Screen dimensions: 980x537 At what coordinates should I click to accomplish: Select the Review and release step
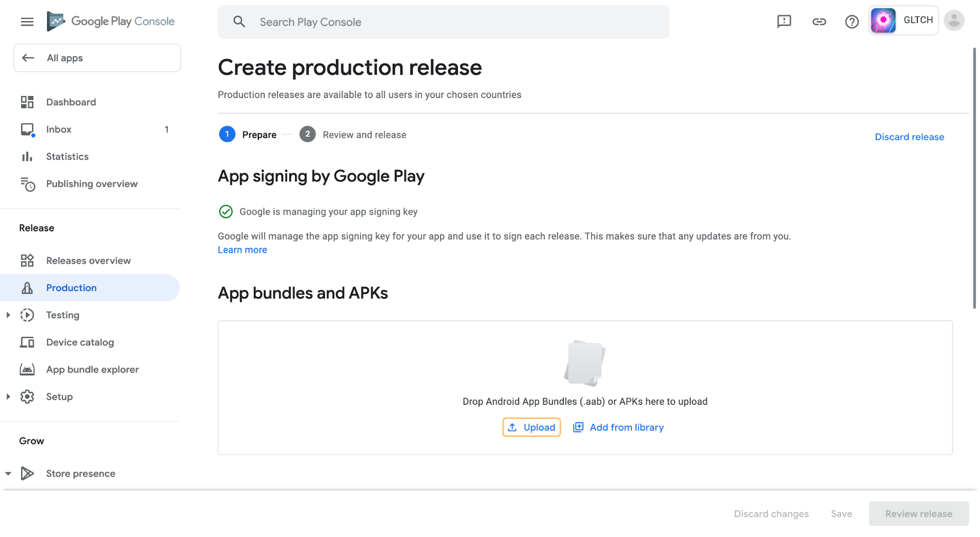(x=353, y=134)
